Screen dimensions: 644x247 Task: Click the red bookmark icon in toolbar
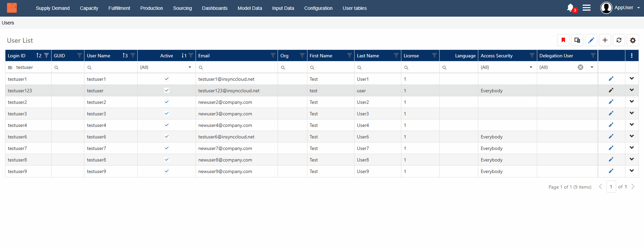point(563,40)
